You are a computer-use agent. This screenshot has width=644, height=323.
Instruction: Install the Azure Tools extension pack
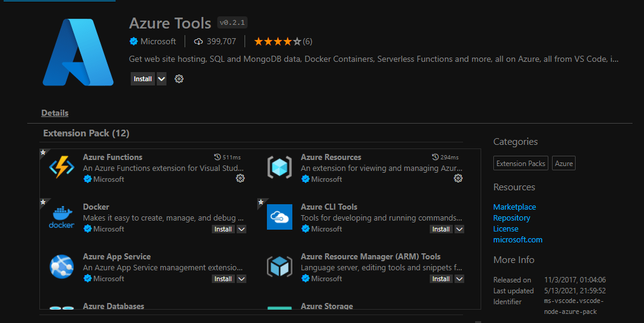[142, 79]
